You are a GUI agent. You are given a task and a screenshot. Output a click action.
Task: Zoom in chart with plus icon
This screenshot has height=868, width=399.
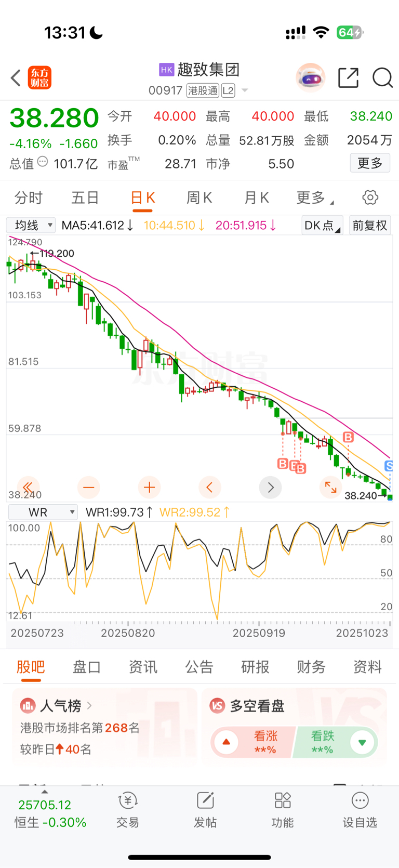click(149, 487)
